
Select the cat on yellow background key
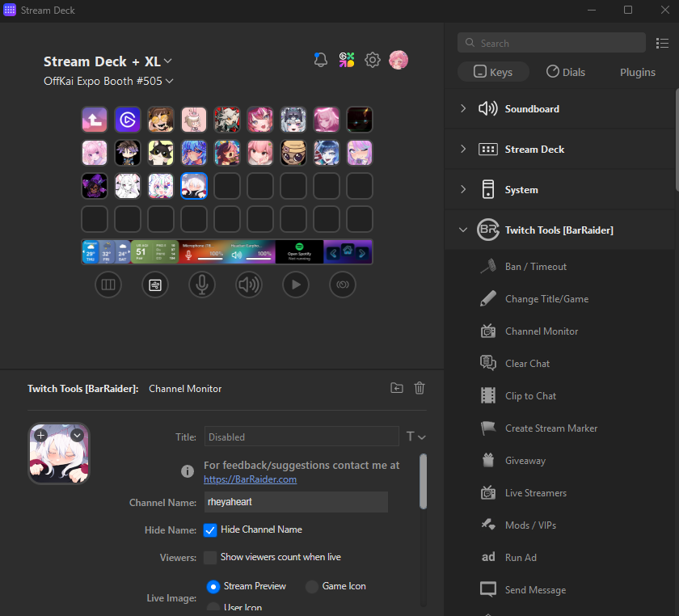pyautogui.click(x=161, y=153)
